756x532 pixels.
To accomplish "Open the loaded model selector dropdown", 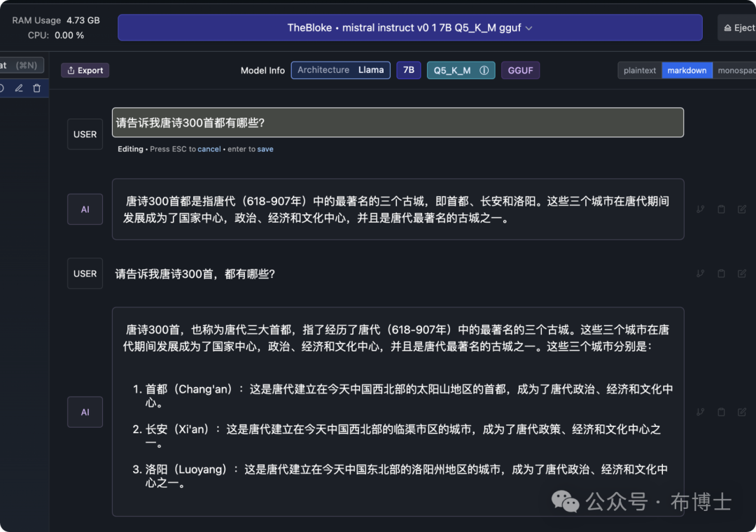I will (409, 28).
